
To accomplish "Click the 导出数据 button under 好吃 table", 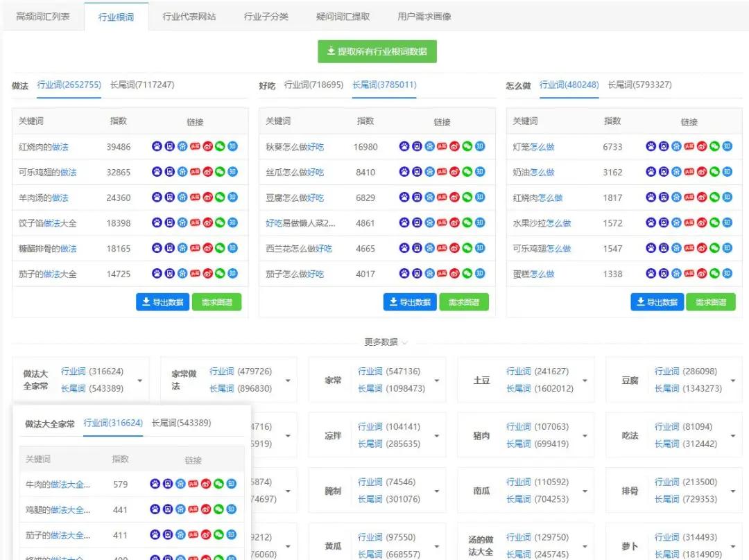I will 409,301.
